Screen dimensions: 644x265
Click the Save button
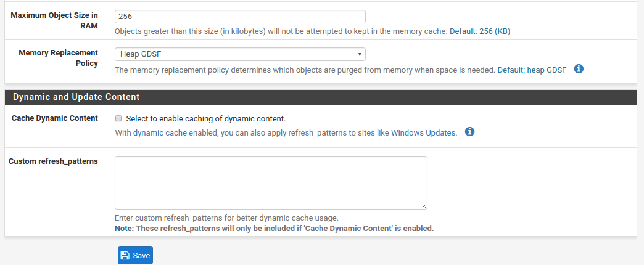[135, 255]
